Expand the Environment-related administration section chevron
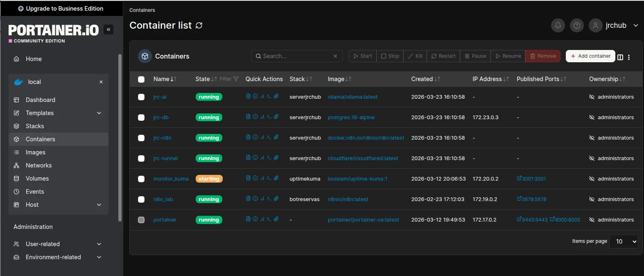Screen dimensions: 644x276 tap(99, 257)
